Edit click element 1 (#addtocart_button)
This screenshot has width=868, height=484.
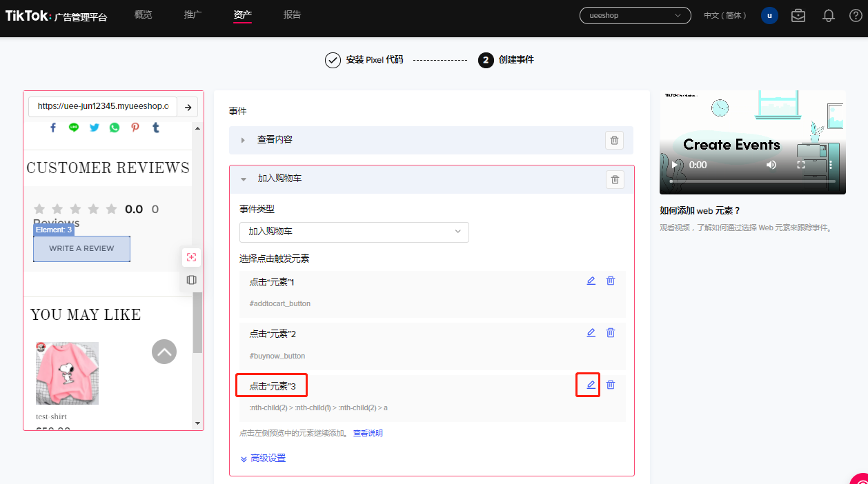(x=591, y=281)
